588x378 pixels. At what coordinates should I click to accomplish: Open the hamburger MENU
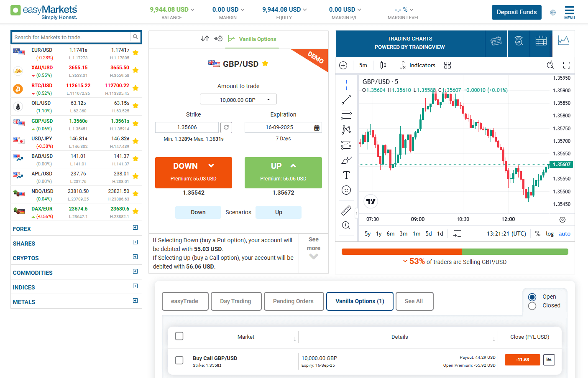[570, 13]
